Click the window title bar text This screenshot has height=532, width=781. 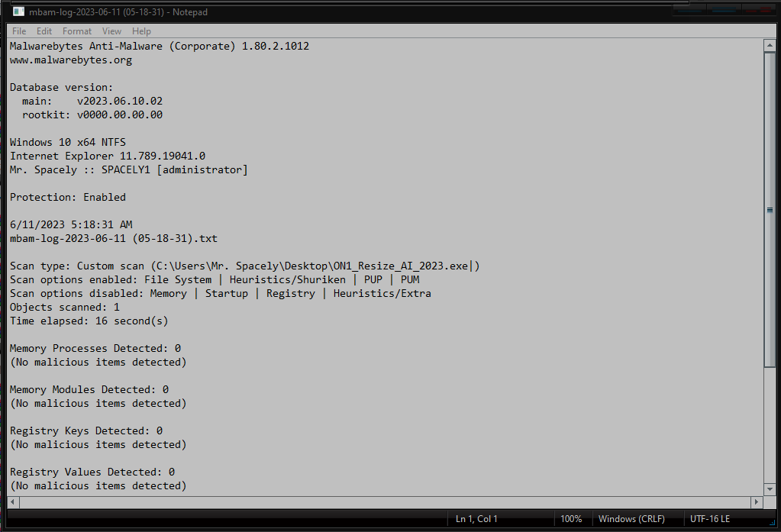pos(118,12)
